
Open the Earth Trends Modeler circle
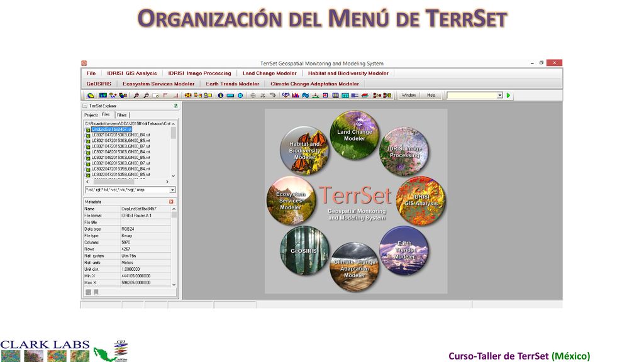(x=404, y=250)
